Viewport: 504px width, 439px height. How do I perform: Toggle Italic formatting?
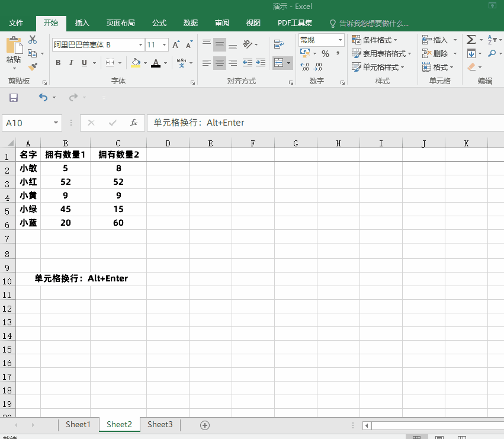[x=71, y=63]
